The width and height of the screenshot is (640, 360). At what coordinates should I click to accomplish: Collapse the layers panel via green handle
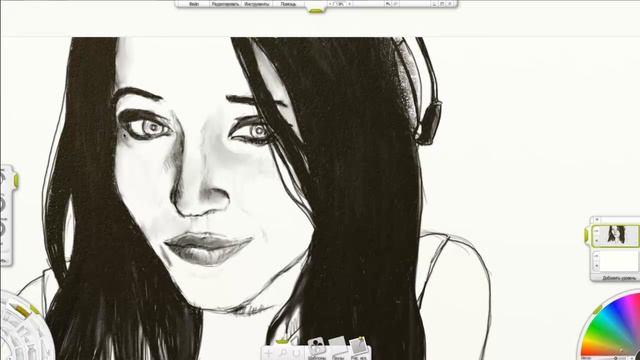tap(587, 235)
